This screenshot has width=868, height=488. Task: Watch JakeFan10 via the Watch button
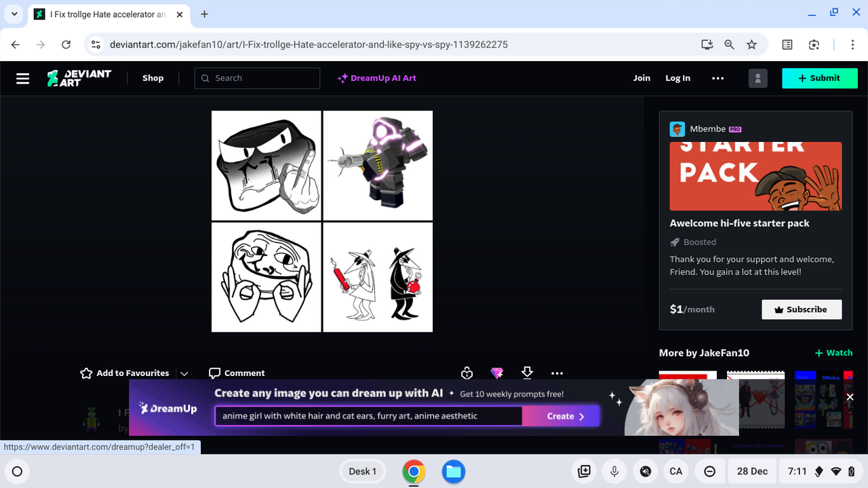point(833,353)
